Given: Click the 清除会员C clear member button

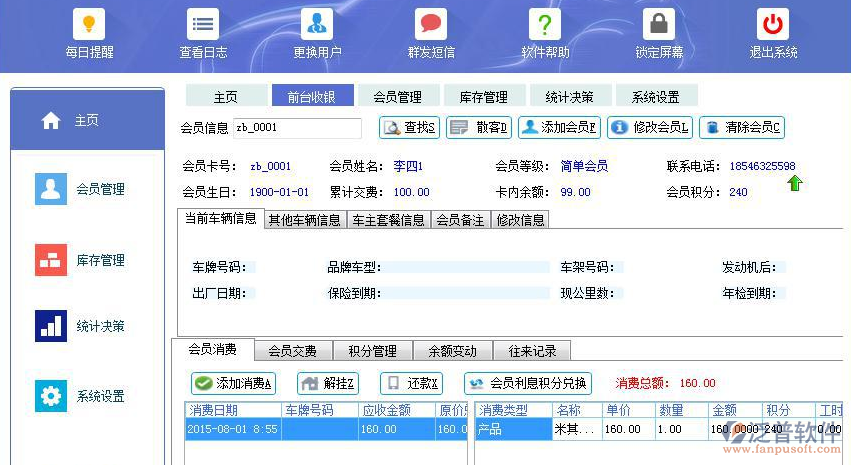Looking at the screenshot, I should (742, 128).
